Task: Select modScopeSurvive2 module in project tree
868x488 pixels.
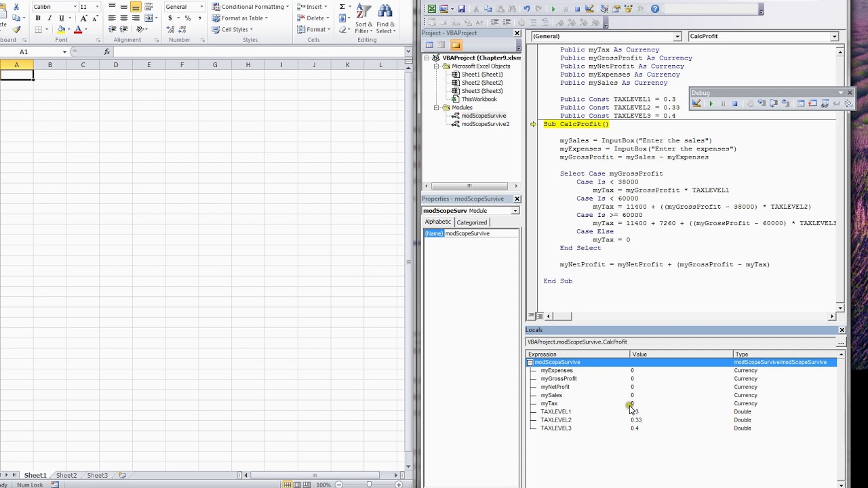Action: [x=485, y=124]
